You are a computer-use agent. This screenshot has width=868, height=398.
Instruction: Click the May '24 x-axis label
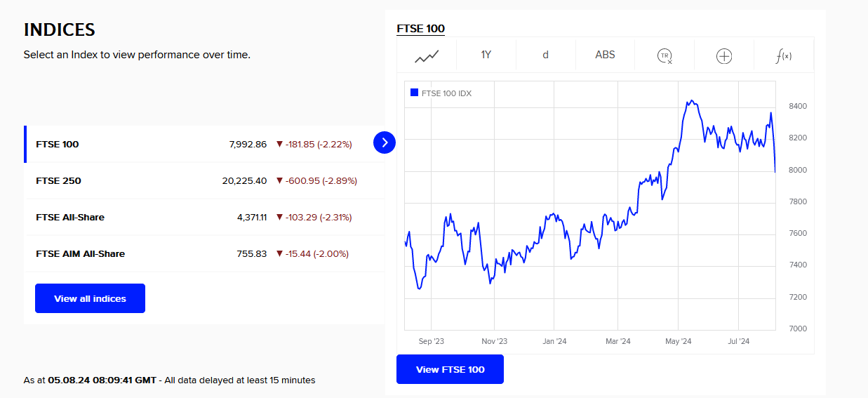tap(679, 341)
